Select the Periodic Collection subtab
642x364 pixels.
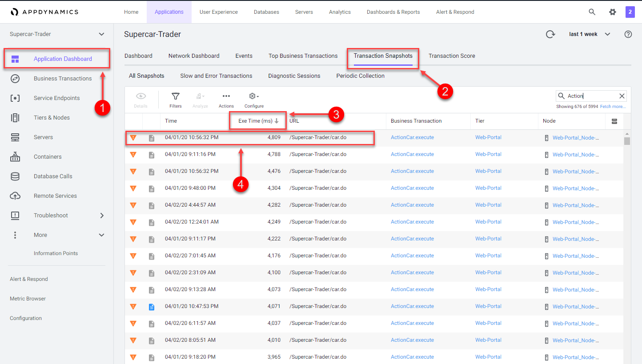(361, 76)
